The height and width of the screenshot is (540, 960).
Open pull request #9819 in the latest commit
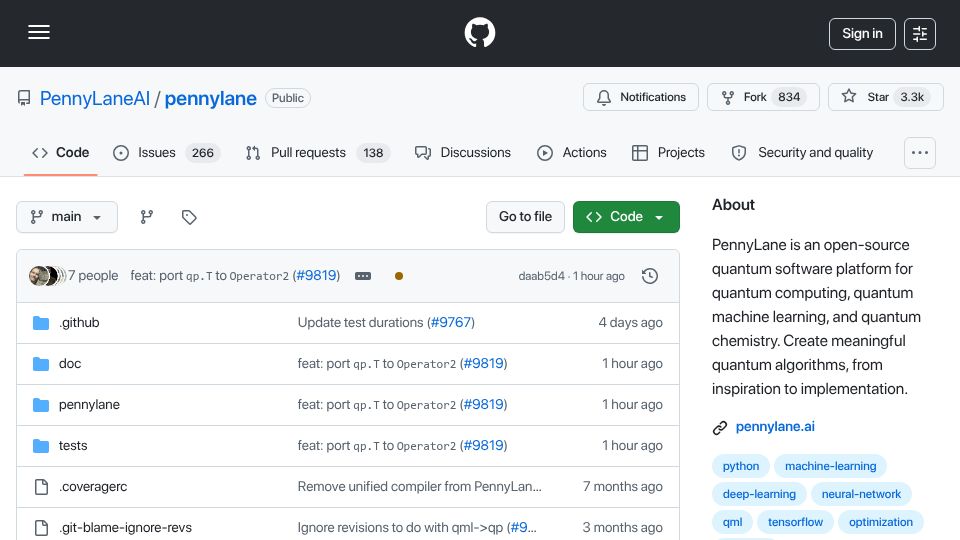pyautogui.click(x=317, y=276)
